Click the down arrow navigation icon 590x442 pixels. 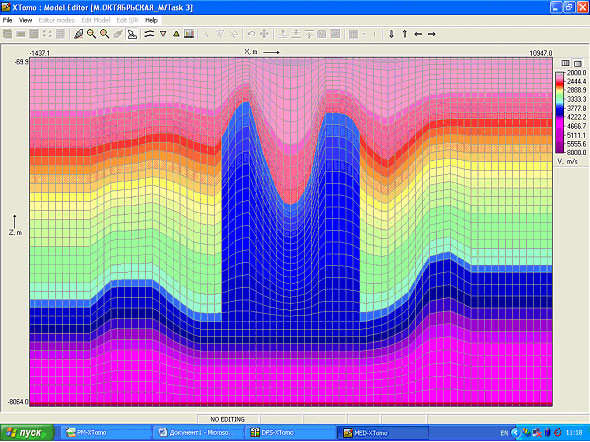coord(391,34)
